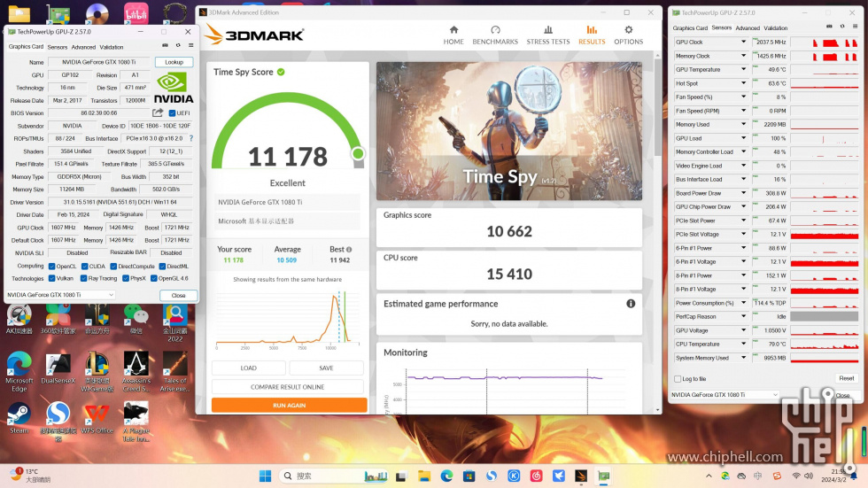Open GPU selector dropdown in Sensors window
This screenshot has width=868, height=488.
coord(725,394)
